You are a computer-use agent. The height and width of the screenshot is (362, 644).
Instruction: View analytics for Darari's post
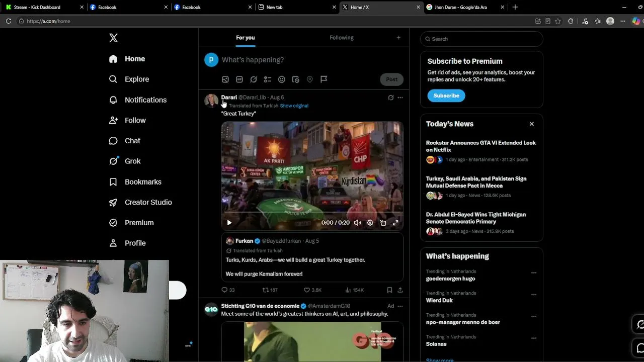tap(354, 290)
